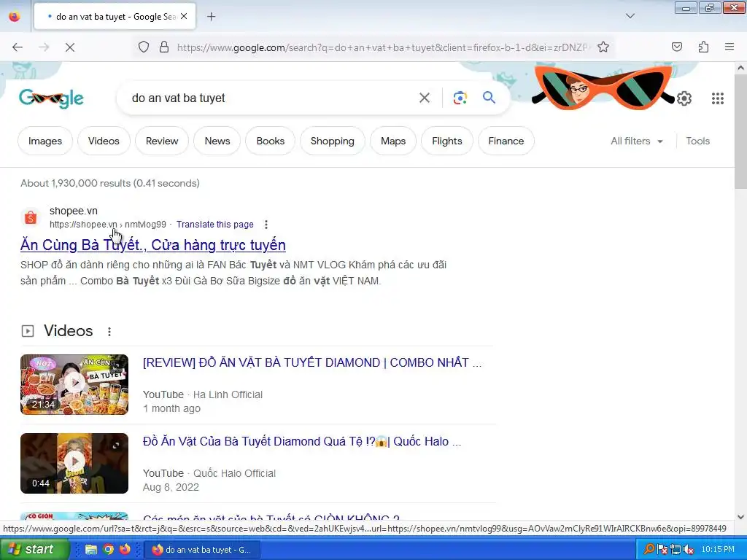Click the 10:15 PM taskbar clock
747x560 pixels.
[x=718, y=549]
